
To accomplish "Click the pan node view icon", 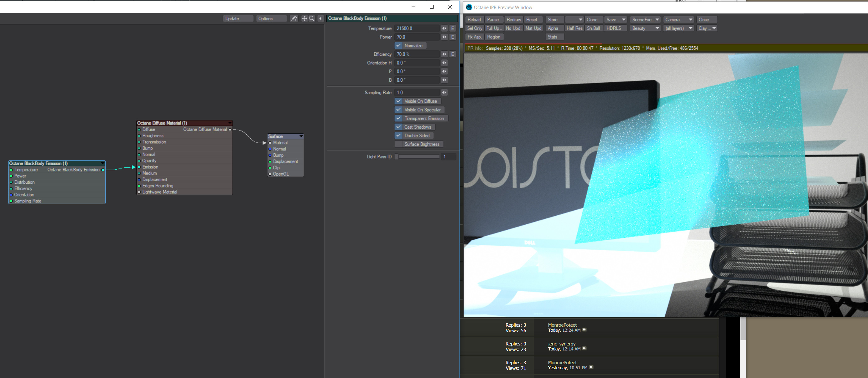I will (x=304, y=18).
